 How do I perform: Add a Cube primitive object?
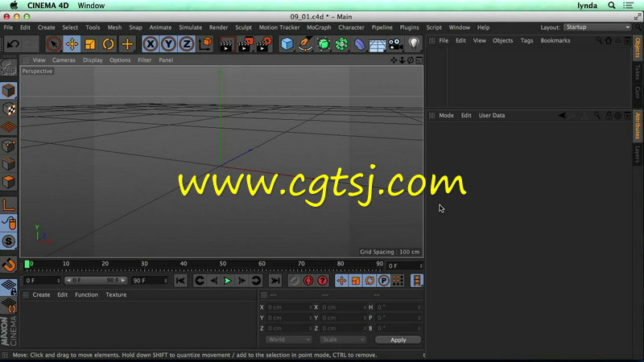pos(287,44)
